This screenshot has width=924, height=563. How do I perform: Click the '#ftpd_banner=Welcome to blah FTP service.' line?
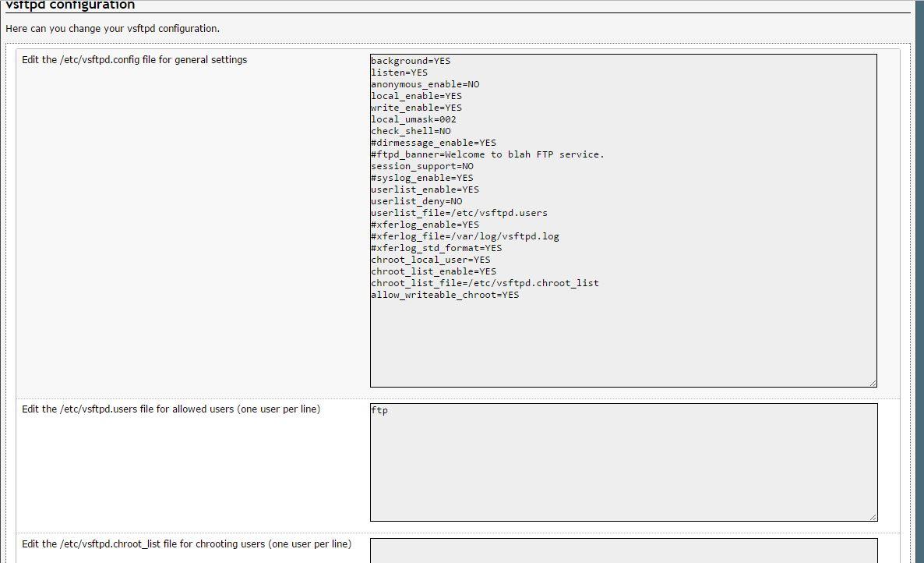pos(488,154)
